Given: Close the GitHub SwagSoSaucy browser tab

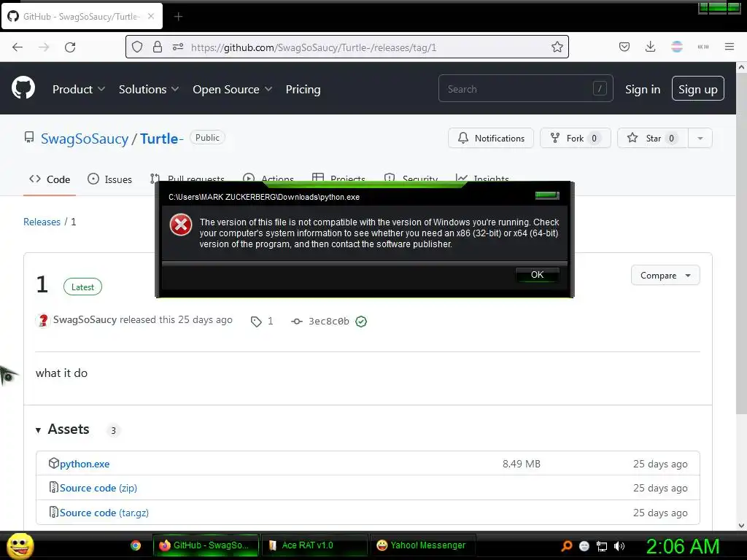Looking at the screenshot, I should 151,16.
